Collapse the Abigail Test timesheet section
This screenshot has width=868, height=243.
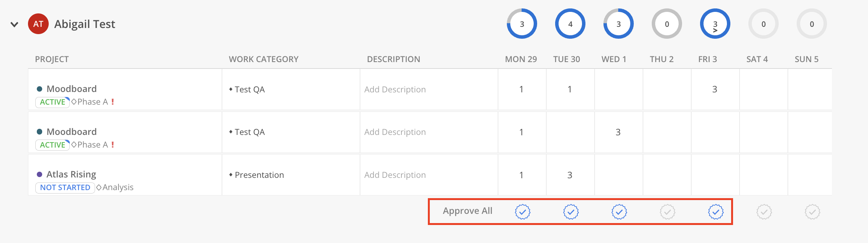coord(14,25)
